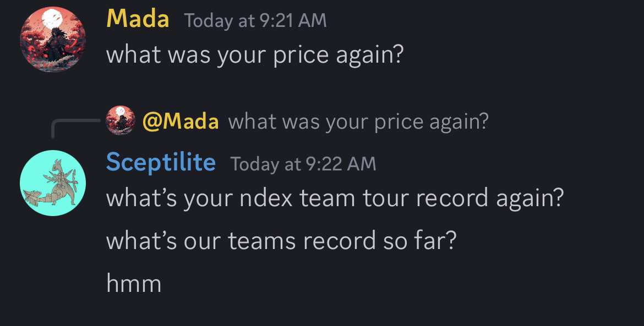Select the "what's our teams record so far?" message

click(281, 241)
